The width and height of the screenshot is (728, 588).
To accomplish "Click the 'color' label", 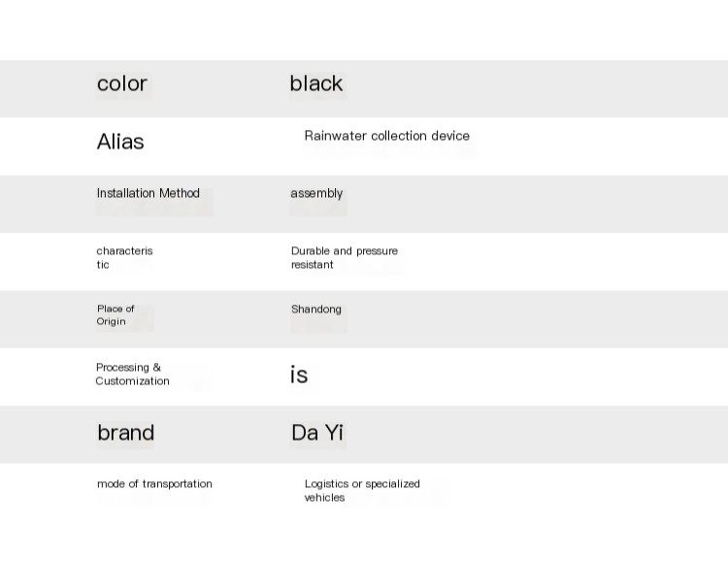I will coord(122,84).
